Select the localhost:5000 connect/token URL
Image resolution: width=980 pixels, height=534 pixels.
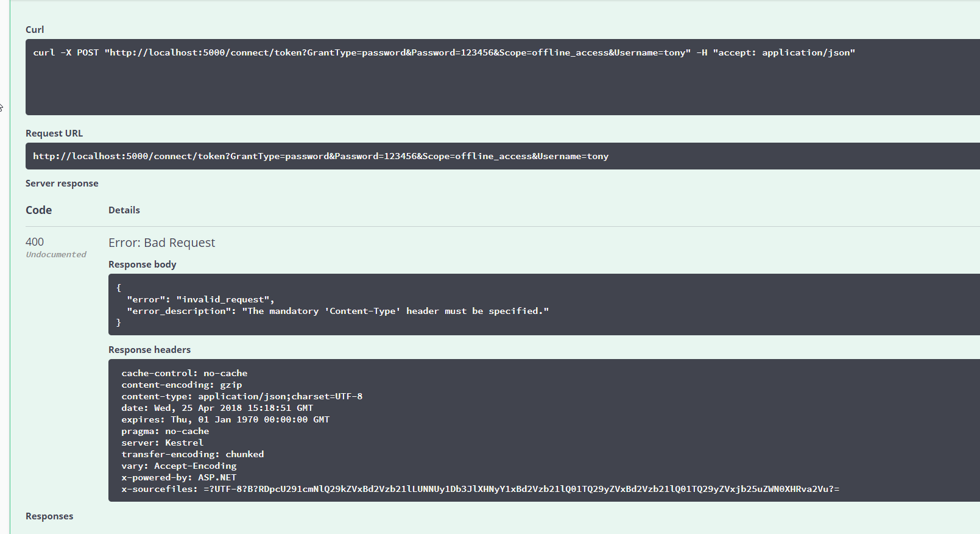click(x=321, y=156)
